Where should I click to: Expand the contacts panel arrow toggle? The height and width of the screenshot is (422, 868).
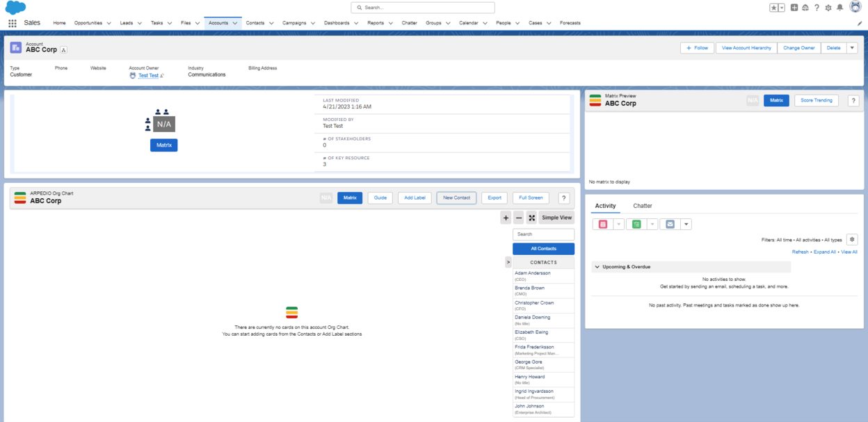508,262
